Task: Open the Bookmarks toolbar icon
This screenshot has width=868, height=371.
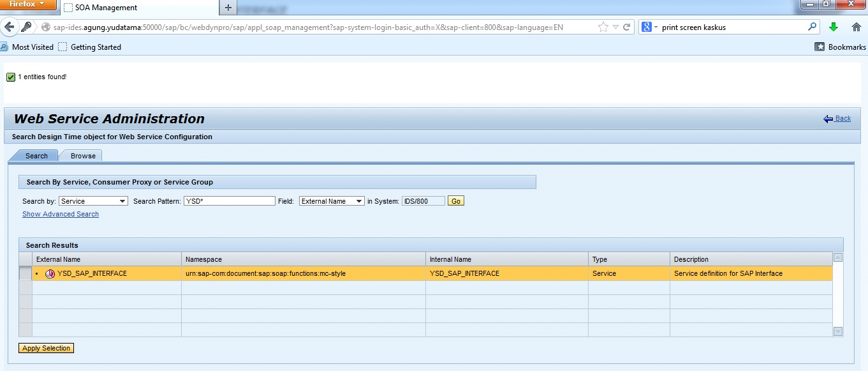Action: 820,47
